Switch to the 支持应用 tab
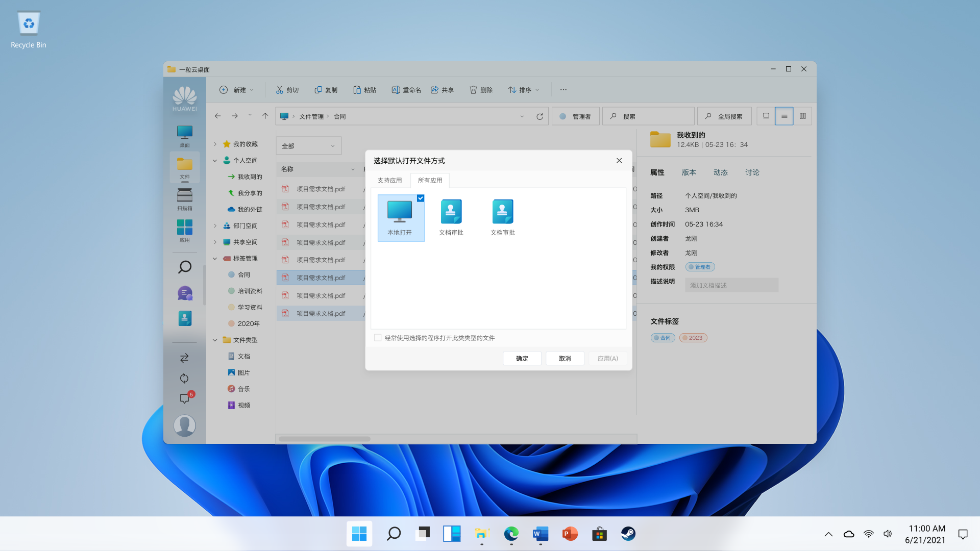 pyautogui.click(x=389, y=180)
